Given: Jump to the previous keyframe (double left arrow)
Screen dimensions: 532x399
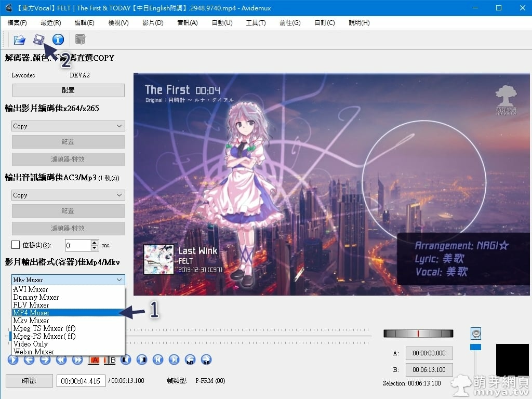Looking at the screenshot, I should 61,360.
